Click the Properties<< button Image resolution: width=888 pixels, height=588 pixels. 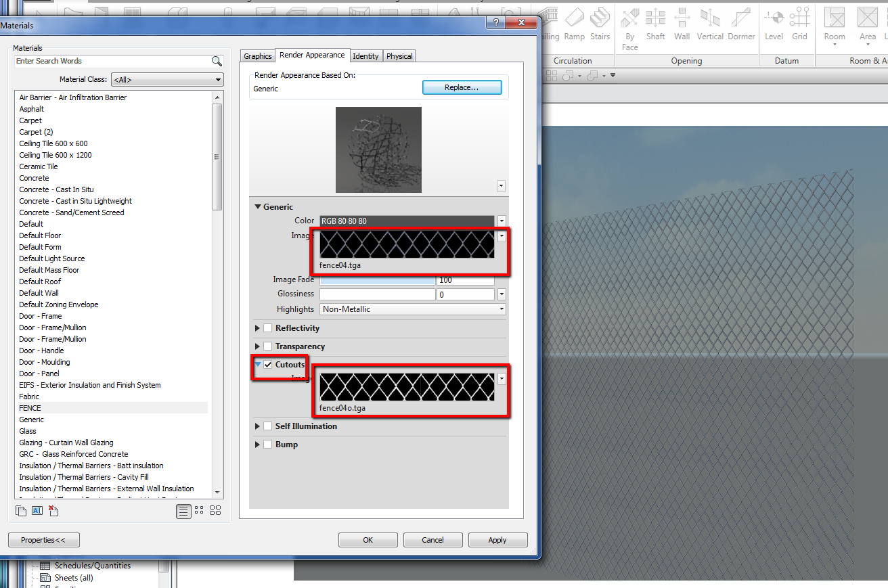pos(44,540)
